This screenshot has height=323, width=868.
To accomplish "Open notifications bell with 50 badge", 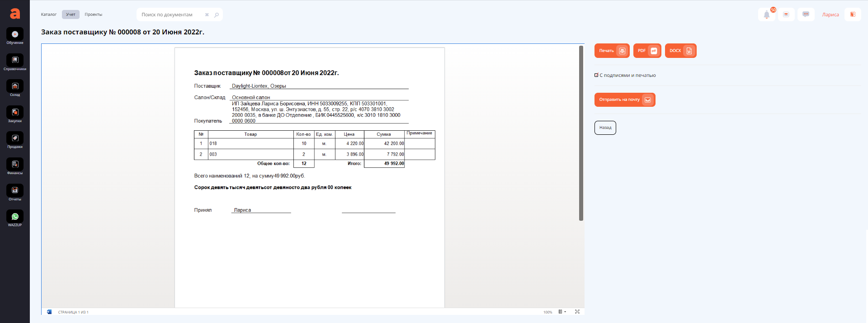I will [767, 14].
